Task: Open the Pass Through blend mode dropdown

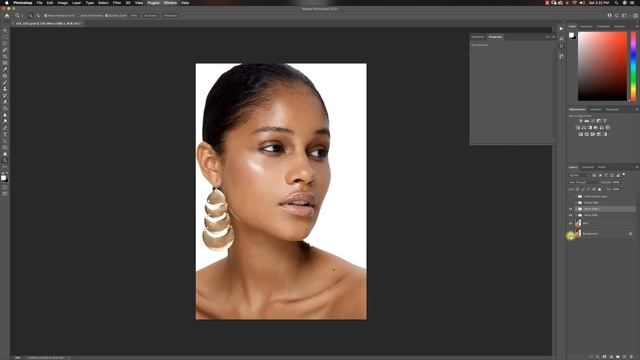Action: click(584, 182)
